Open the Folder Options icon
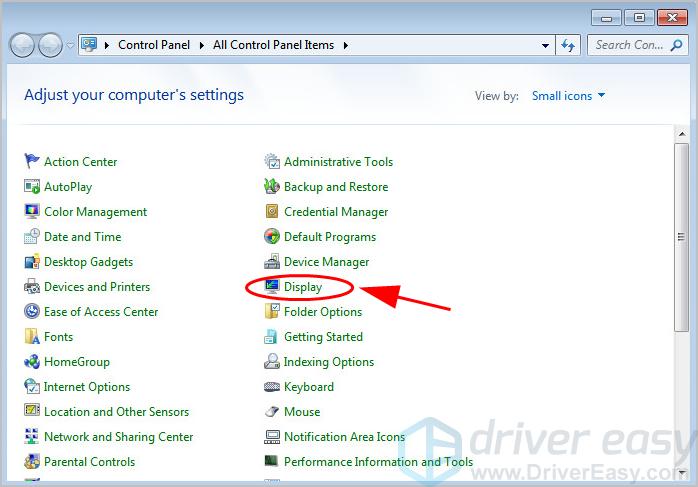 point(272,311)
